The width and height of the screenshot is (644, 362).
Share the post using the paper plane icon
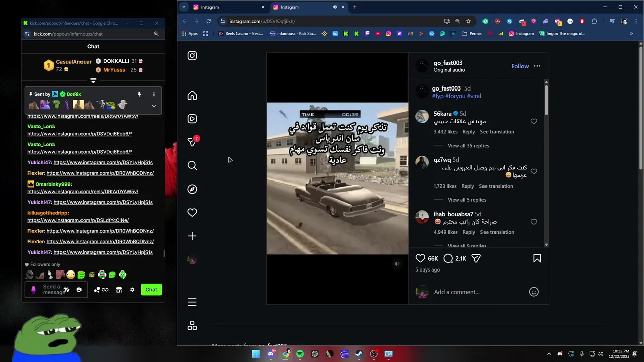click(x=476, y=258)
